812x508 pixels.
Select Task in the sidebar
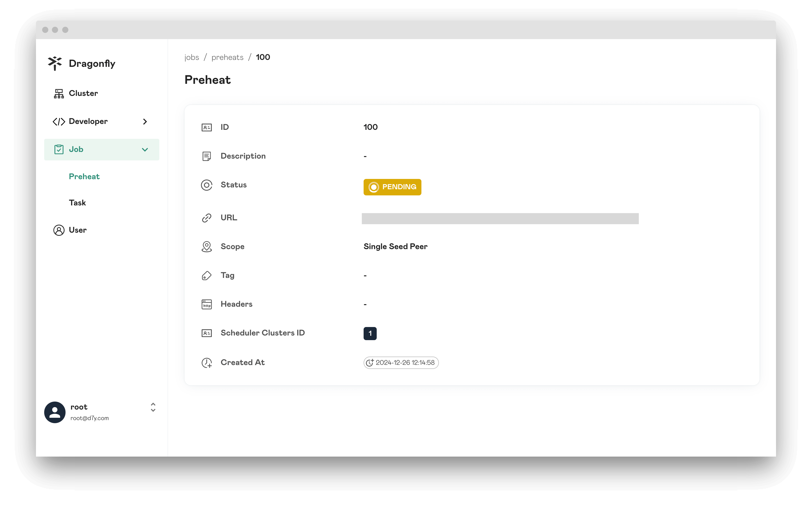(x=78, y=203)
